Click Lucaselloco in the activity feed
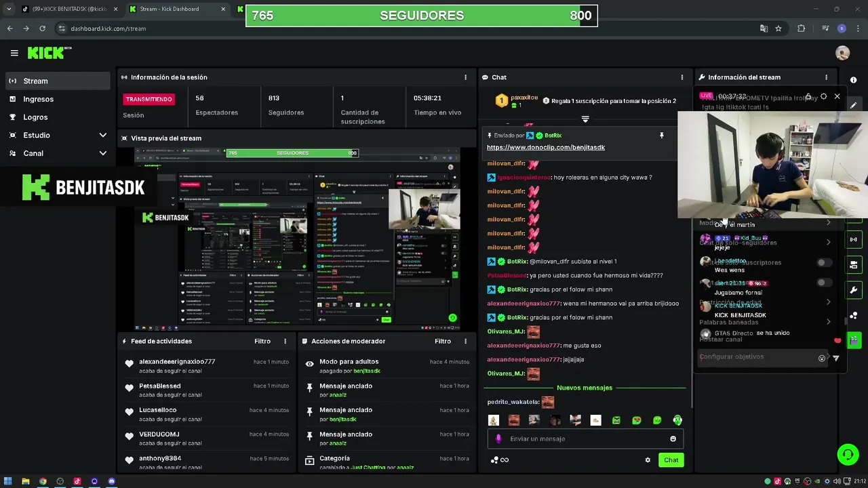Viewport: 868px width, 488px height. 158,410
